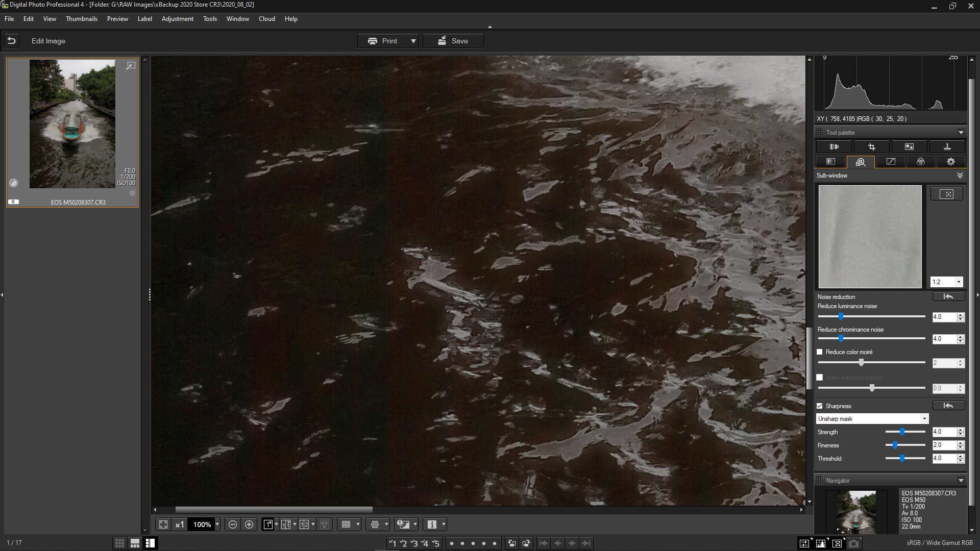
Task: Click the horizontal scrollbar under the preview
Action: (274, 510)
